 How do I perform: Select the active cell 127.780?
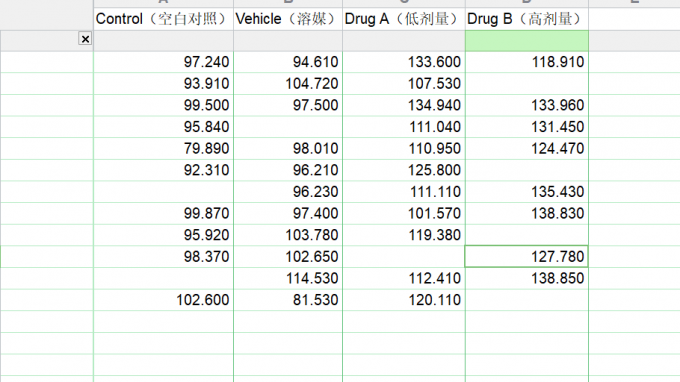pos(527,257)
